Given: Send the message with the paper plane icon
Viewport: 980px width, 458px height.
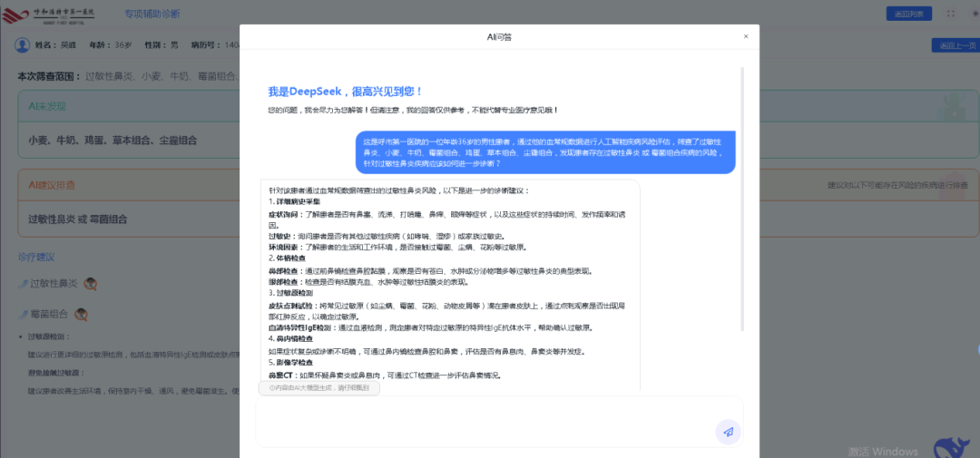Looking at the screenshot, I should click(728, 432).
